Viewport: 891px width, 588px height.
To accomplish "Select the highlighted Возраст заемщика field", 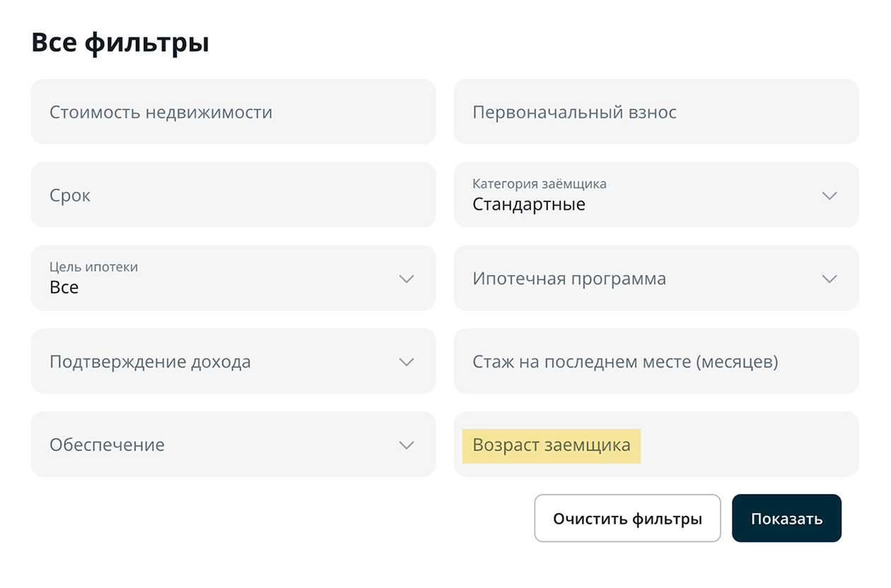I will 552,445.
